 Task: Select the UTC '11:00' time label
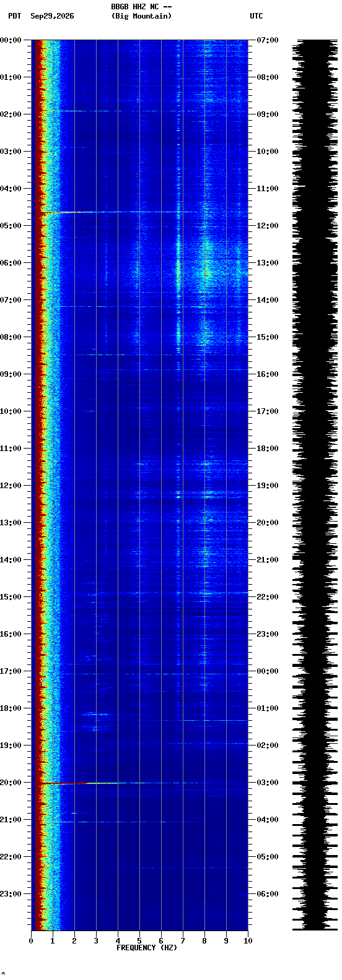pos(267,189)
